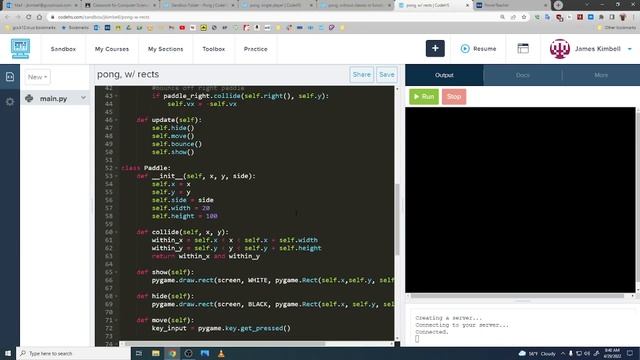Screen dimensions: 640x360
Task: Open File Explorer from the taskbar
Action: (x=156, y=353)
